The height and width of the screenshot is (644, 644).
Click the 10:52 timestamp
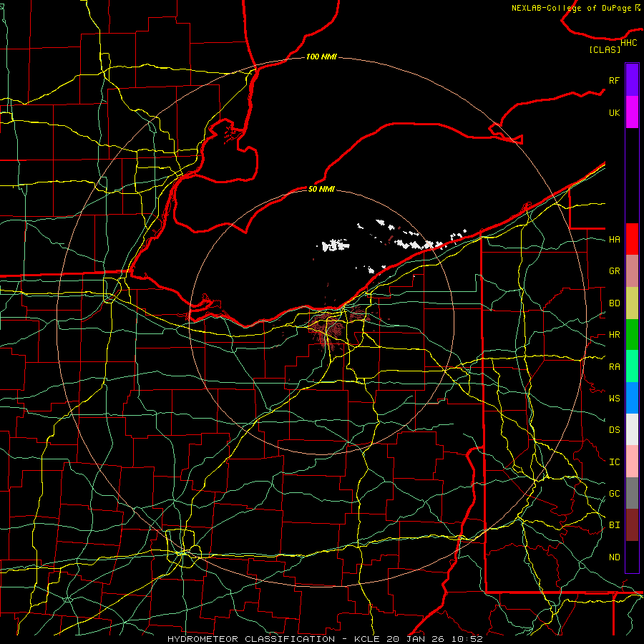point(467,639)
